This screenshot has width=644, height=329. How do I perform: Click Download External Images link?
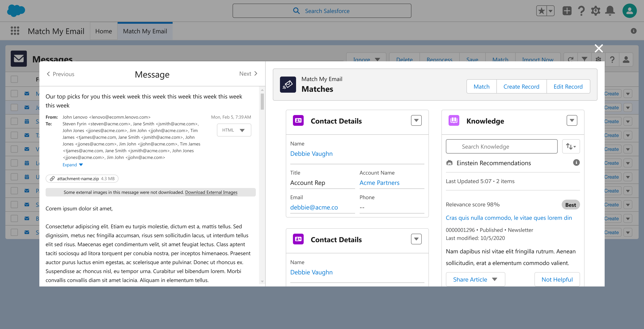pyautogui.click(x=211, y=192)
